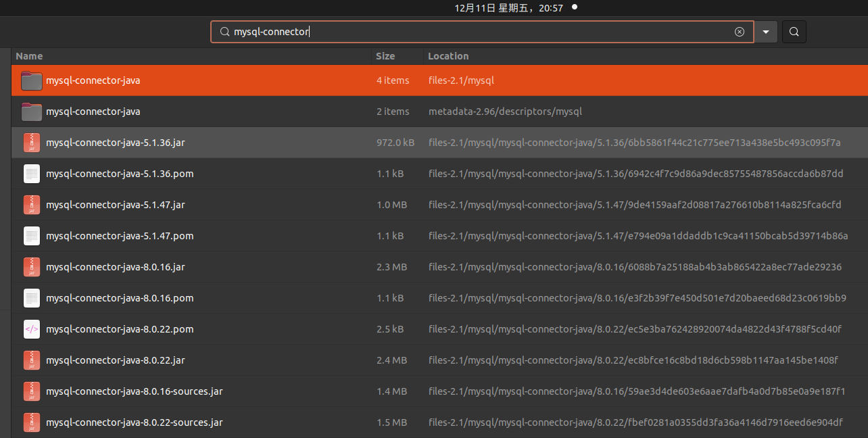
Task: Click document icon of mysql-connector-java-5.1.47.pom
Action: 32,236
